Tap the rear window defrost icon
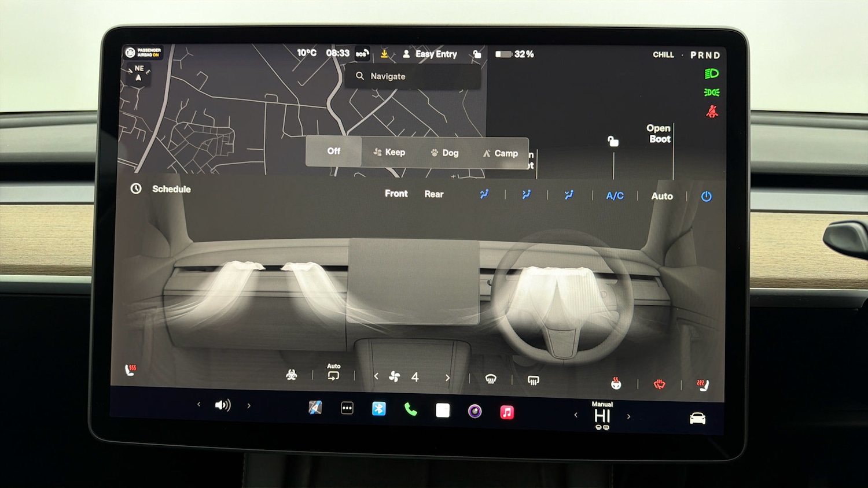This screenshot has width=868, height=488. [533, 380]
